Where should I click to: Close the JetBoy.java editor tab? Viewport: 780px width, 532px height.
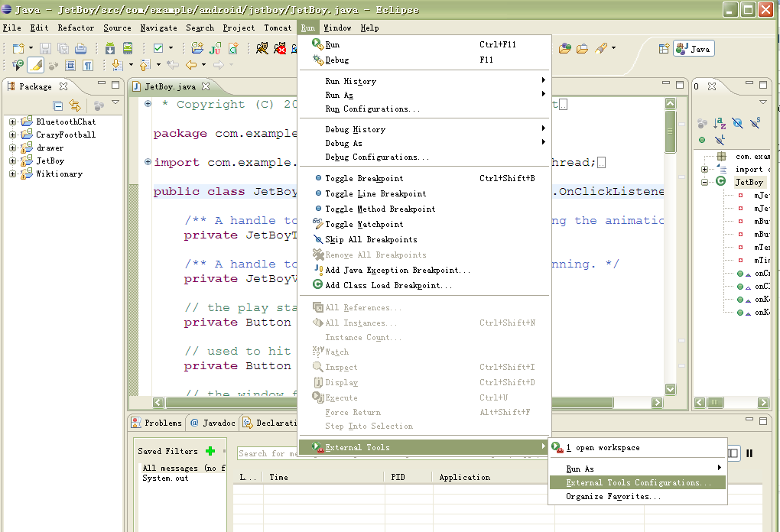pos(206,86)
